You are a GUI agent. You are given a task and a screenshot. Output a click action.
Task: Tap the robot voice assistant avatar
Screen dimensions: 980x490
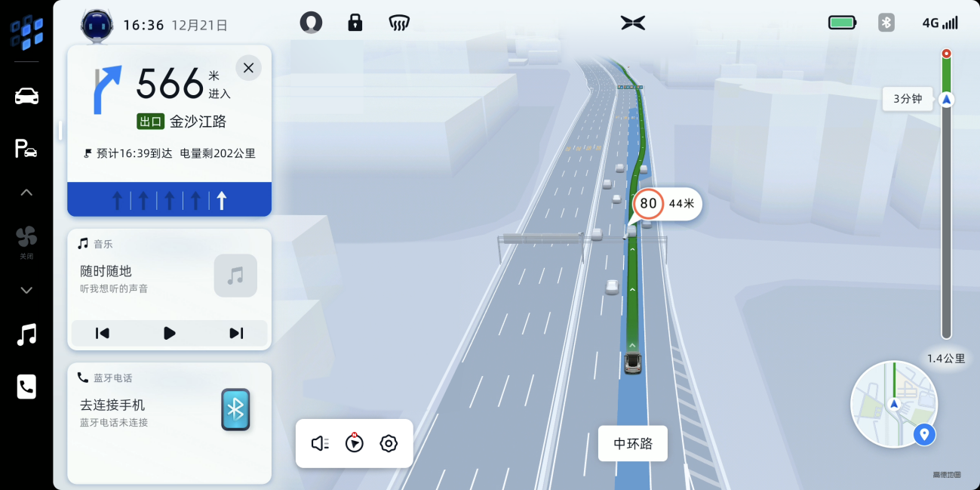(97, 24)
